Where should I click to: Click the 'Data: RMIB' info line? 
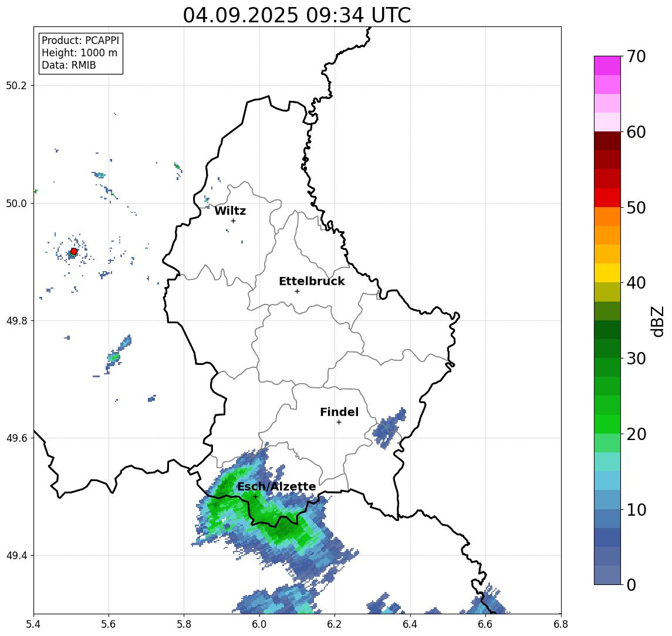pos(69,65)
